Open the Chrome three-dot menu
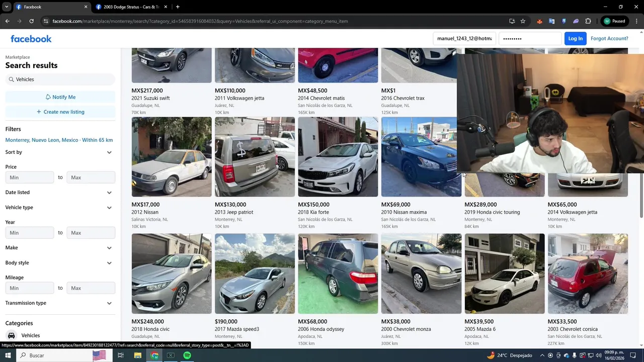Viewport: 644px width, 362px height. point(636,21)
